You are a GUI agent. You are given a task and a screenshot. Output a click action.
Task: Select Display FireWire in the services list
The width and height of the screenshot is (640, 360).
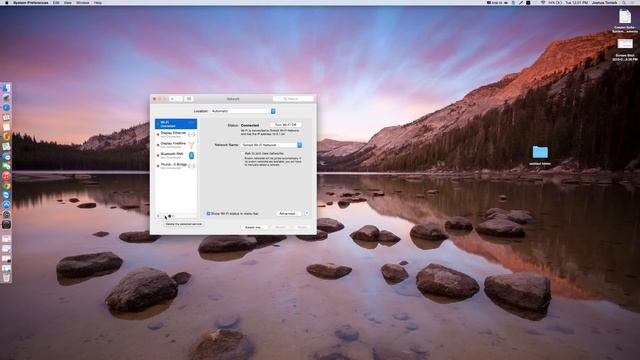(x=176, y=145)
